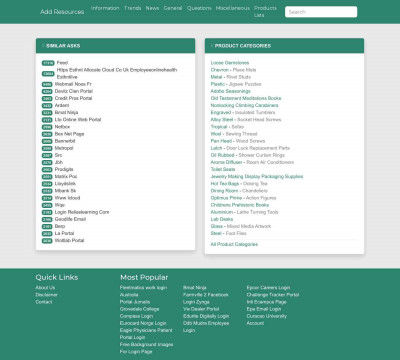Select the Questions menu item

pyautogui.click(x=199, y=8)
